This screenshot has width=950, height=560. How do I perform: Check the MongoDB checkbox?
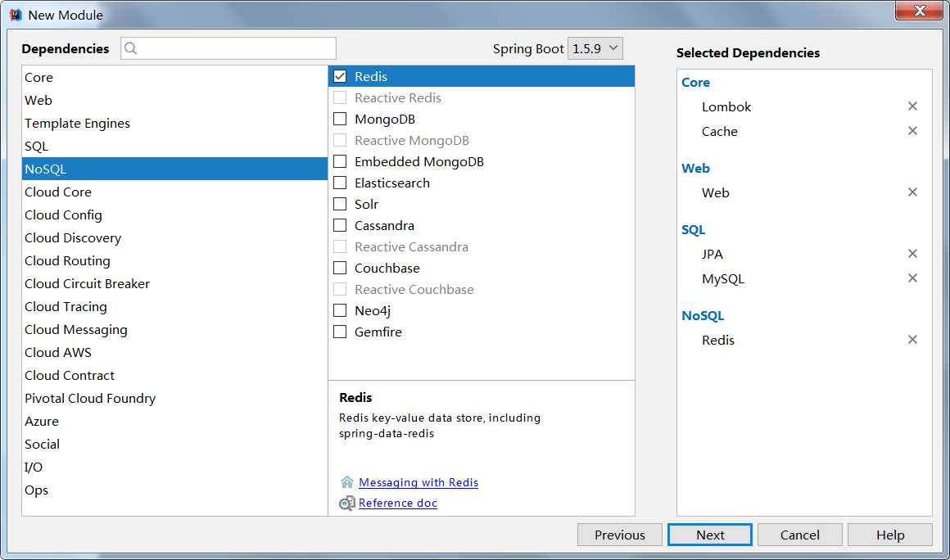click(340, 119)
